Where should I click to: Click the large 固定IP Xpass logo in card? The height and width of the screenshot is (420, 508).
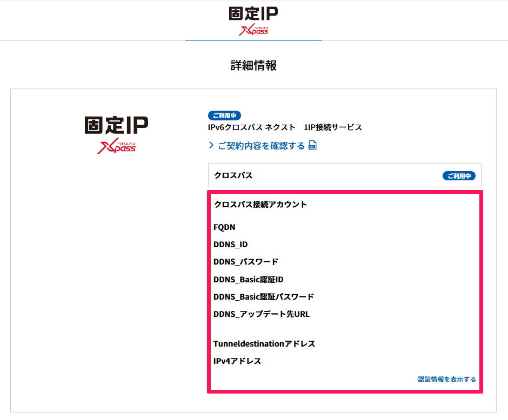pyautogui.click(x=116, y=134)
